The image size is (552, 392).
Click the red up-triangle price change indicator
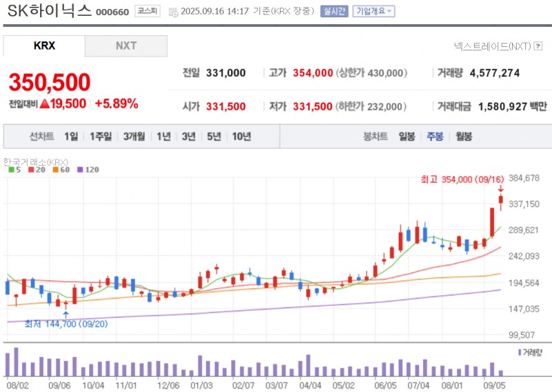pos(43,104)
